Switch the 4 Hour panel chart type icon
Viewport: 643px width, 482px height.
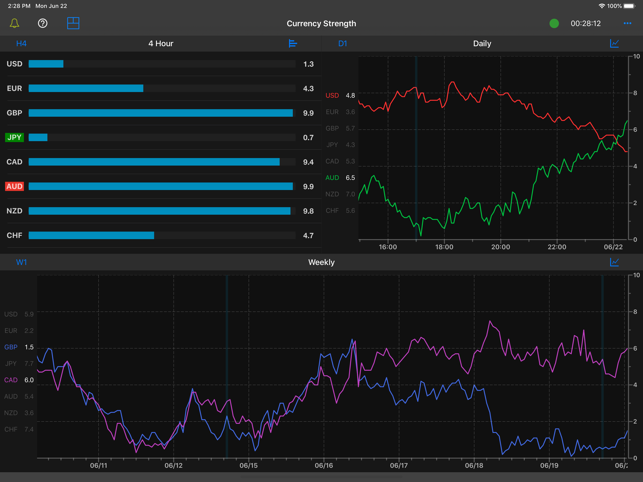click(293, 44)
